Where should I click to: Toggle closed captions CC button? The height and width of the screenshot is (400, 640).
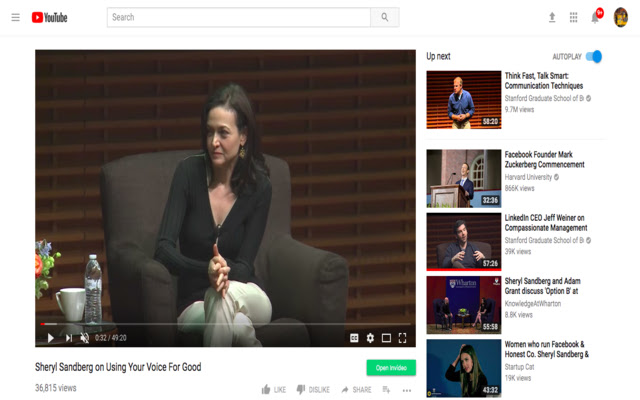tap(354, 338)
